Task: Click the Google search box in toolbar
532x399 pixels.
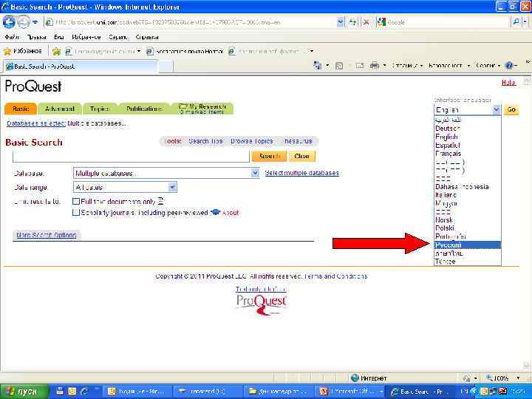Action: (445, 22)
